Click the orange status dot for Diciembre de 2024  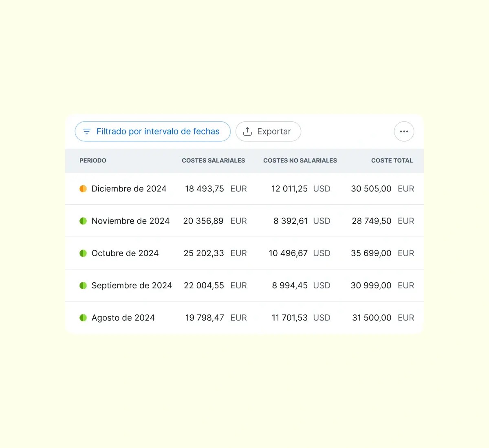click(x=83, y=189)
